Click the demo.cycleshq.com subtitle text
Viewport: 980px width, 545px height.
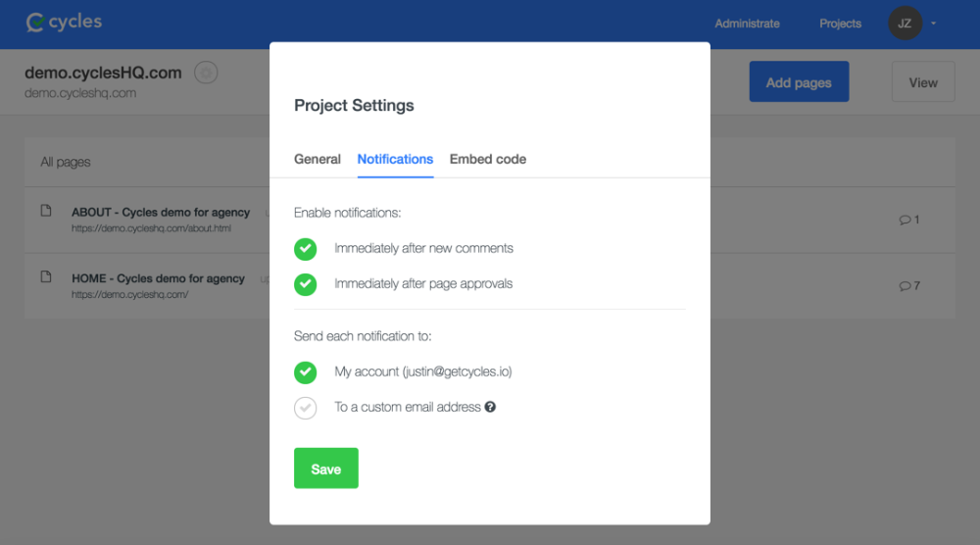pos(80,93)
